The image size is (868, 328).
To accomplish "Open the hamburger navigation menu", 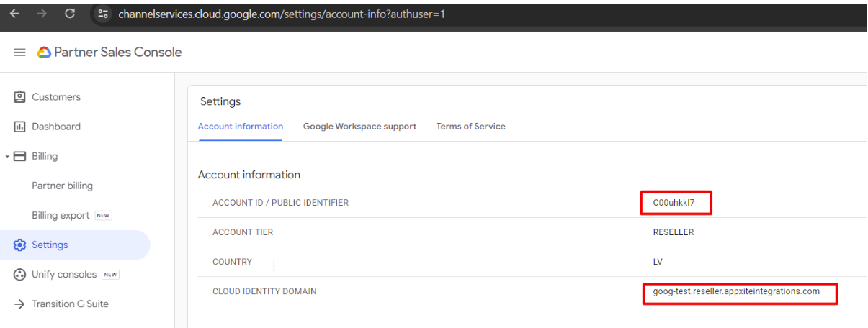I will (19, 53).
